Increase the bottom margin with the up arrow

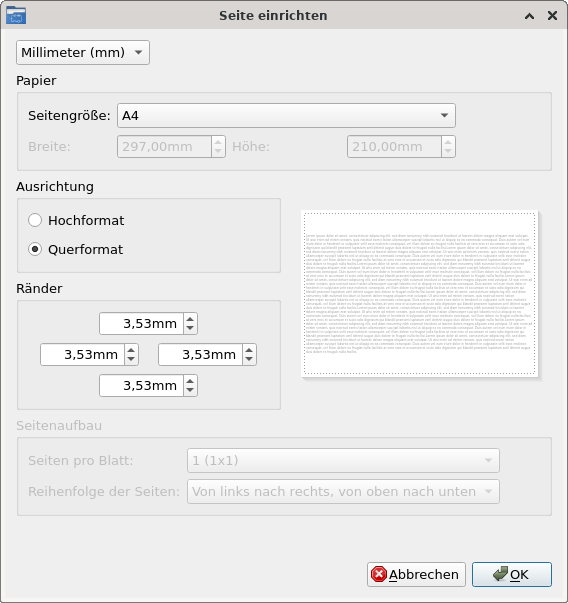click(x=190, y=380)
